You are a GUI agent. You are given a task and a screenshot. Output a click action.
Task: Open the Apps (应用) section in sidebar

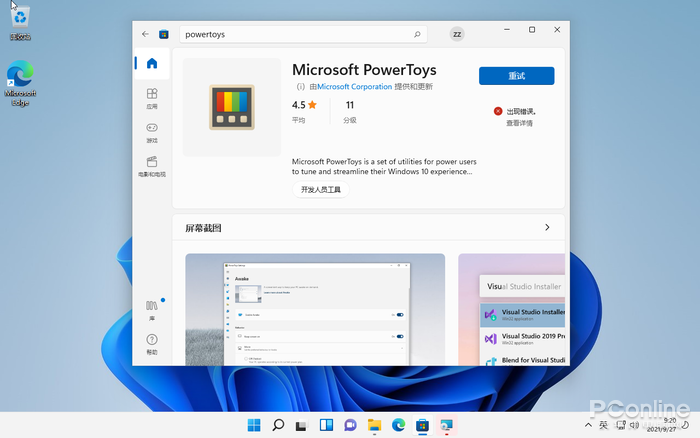click(x=152, y=98)
